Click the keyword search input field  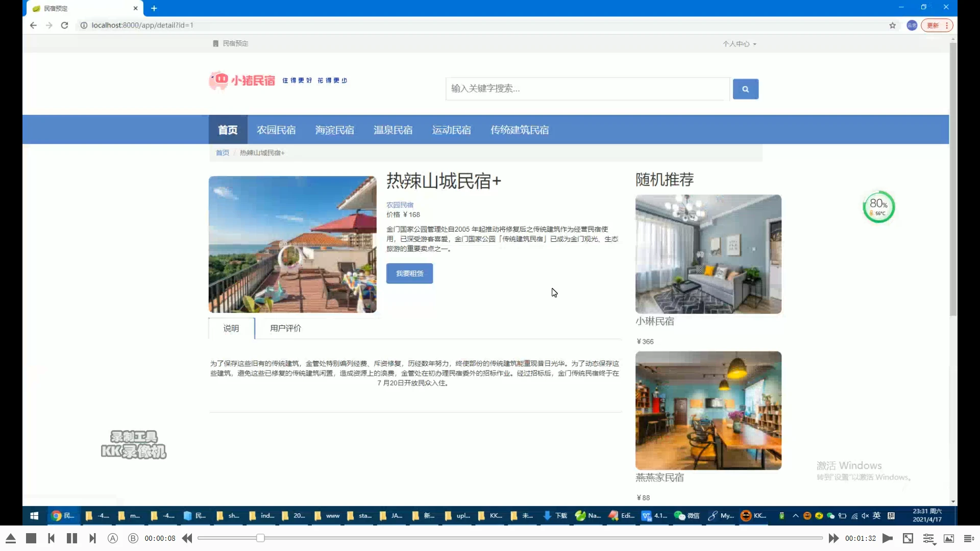(x=587, y=89)
